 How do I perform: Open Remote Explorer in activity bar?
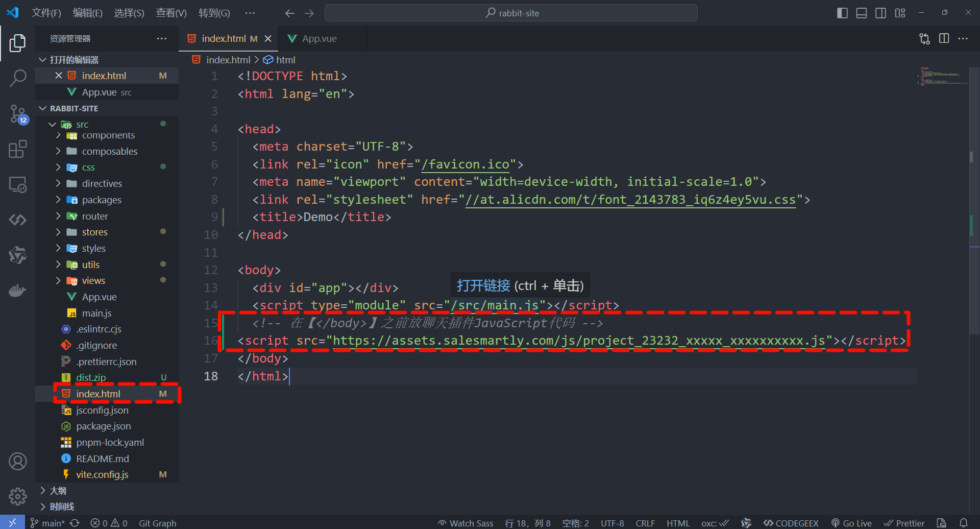coord(18,184)
